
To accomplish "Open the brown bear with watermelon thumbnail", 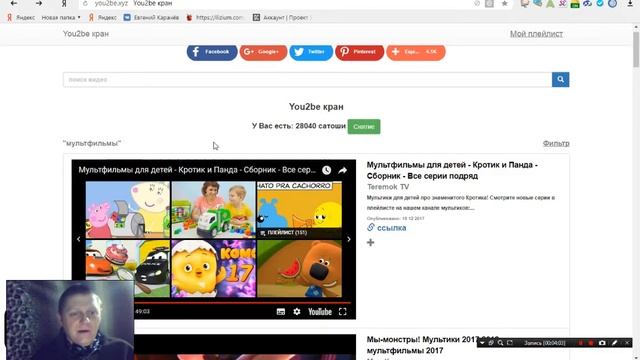I will (299, 269).
